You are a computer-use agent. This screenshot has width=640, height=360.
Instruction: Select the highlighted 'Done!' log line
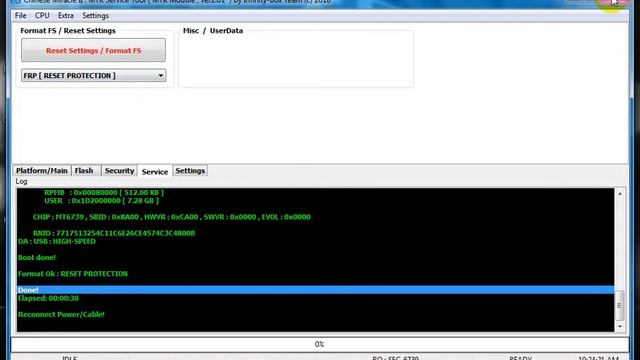pyautogui.click(x=315, y=290)
